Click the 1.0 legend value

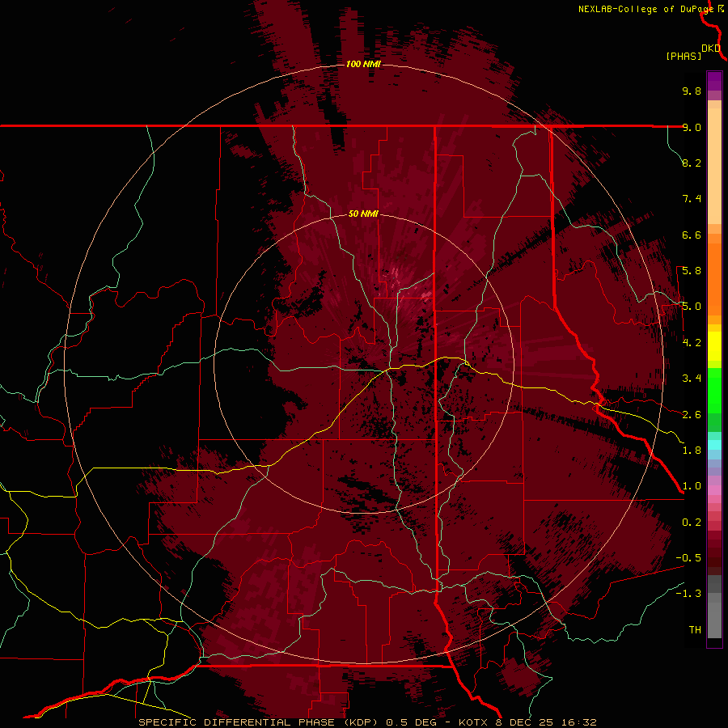pos(692,486)
